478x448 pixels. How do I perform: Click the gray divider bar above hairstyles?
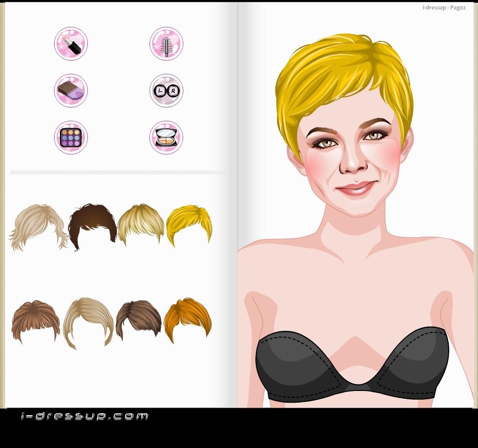click(x=118, y=173)
